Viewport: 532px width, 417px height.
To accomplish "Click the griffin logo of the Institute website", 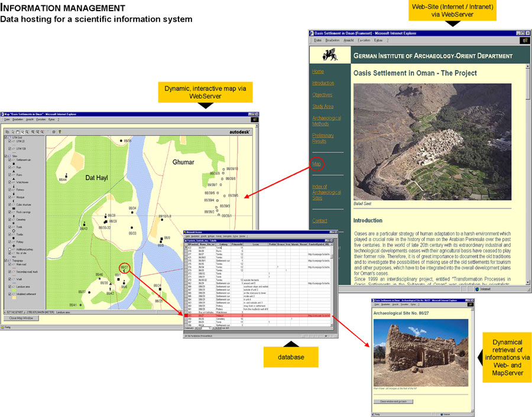I will click(330, 54).
